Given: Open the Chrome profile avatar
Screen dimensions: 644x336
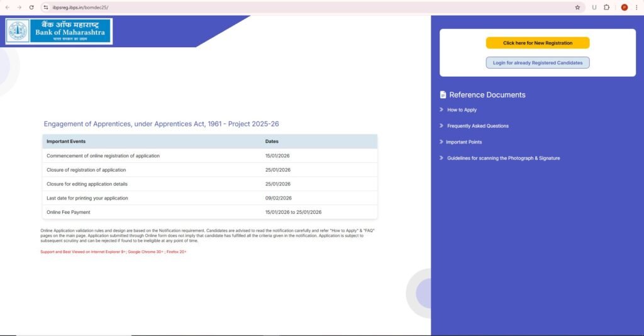Looking at the screenshot, I should point(624,7).
